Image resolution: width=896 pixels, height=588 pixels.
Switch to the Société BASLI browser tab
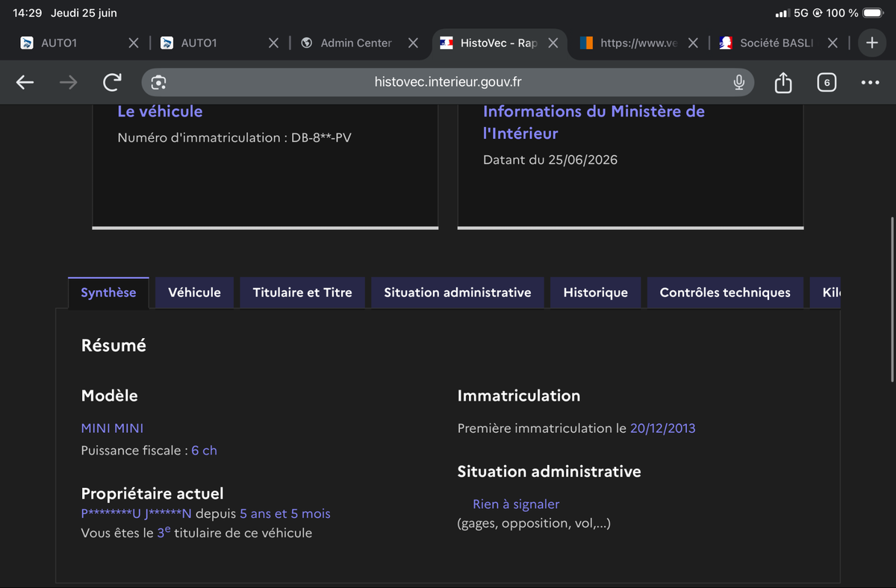pos(768,43)
